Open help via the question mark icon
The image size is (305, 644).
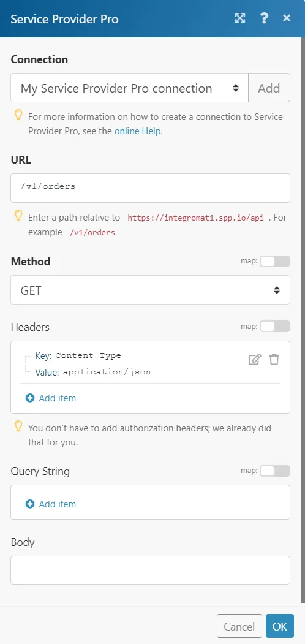265,18
